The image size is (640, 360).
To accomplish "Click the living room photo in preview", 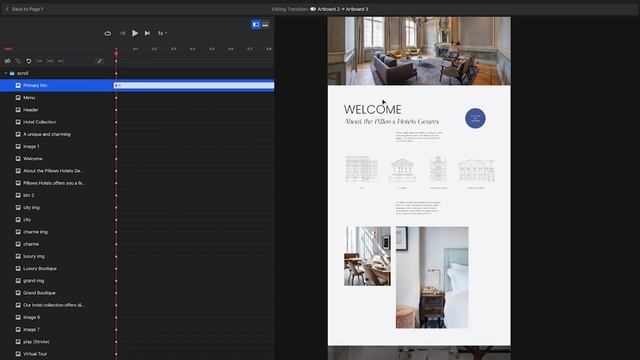I will [x=419, y=51].
